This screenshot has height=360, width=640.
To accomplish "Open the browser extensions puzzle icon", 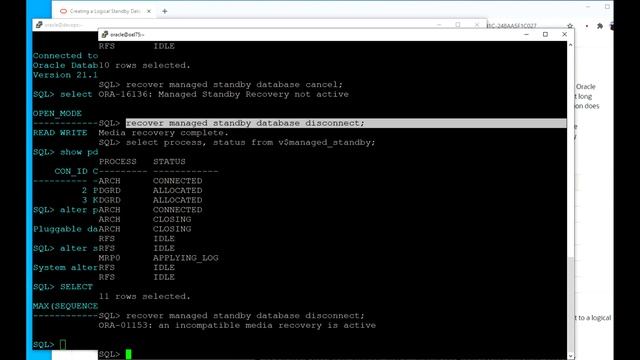I will 600,26.
